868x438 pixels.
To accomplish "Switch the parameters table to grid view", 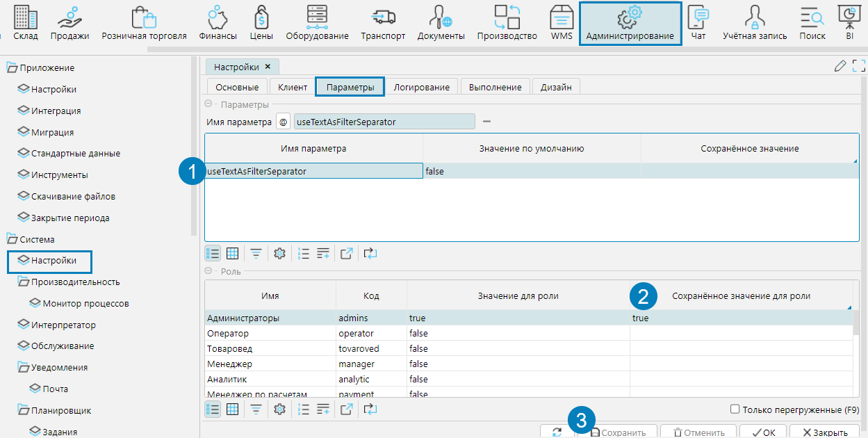I will click(233, 254).
